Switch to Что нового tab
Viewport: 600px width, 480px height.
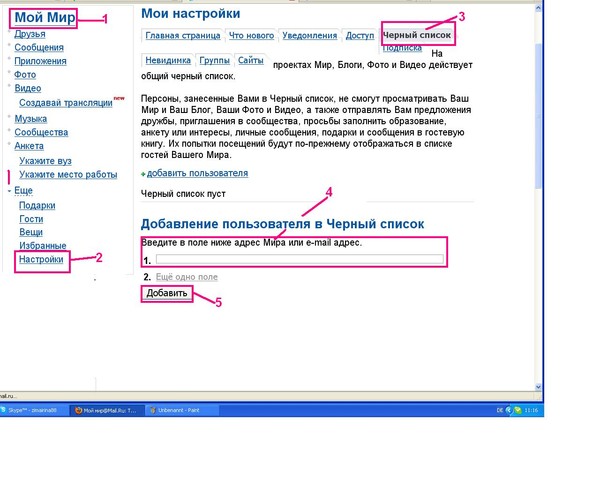tap(251, 36)
